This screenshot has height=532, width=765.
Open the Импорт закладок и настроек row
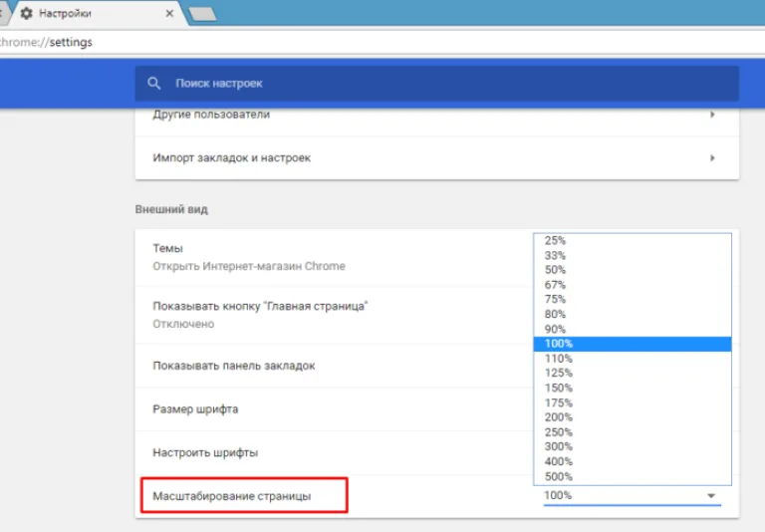[x=436, y=158]
